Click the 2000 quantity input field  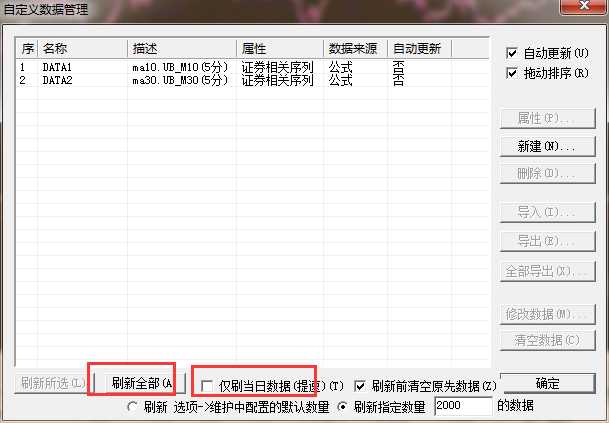(x=462, y=407)
